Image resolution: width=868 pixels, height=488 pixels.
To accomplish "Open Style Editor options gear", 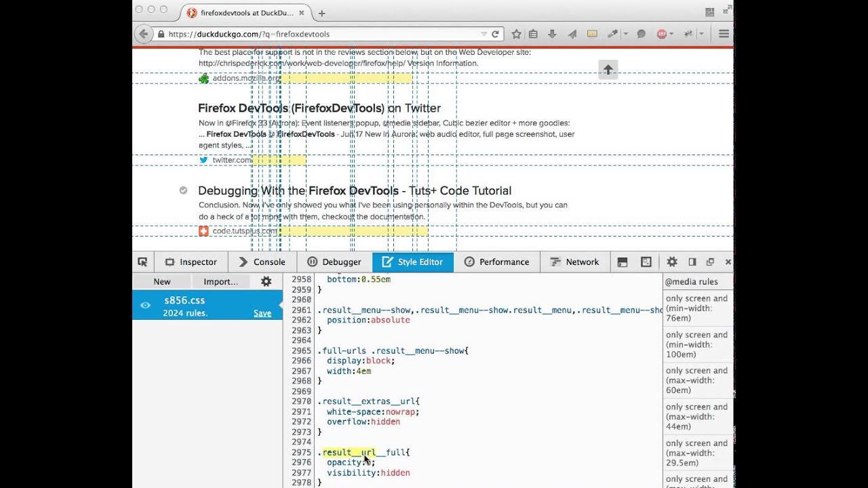I will (267, 281).
